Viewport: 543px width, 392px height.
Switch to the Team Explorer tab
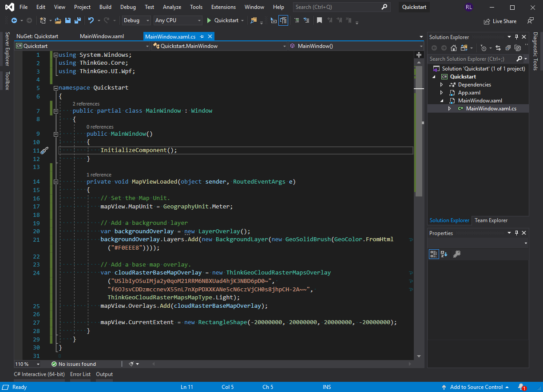point(491,220)
